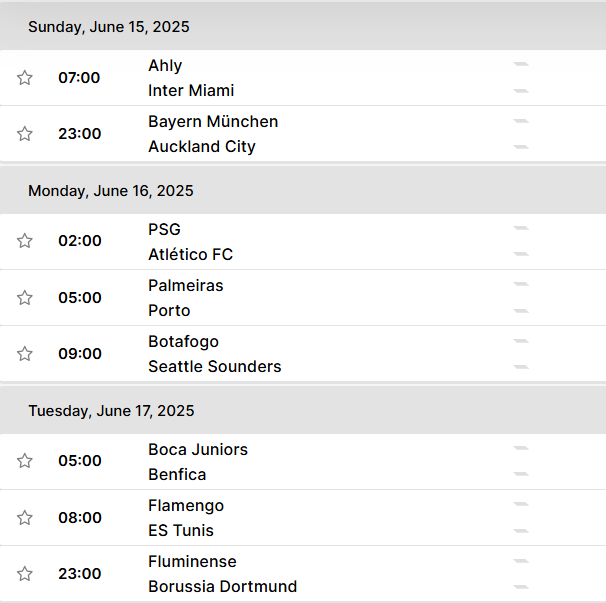This screenshot has height=603, width=606.
Task: Add Boca Juniors vs Benfica to favorites
Action: pos(25,461)
